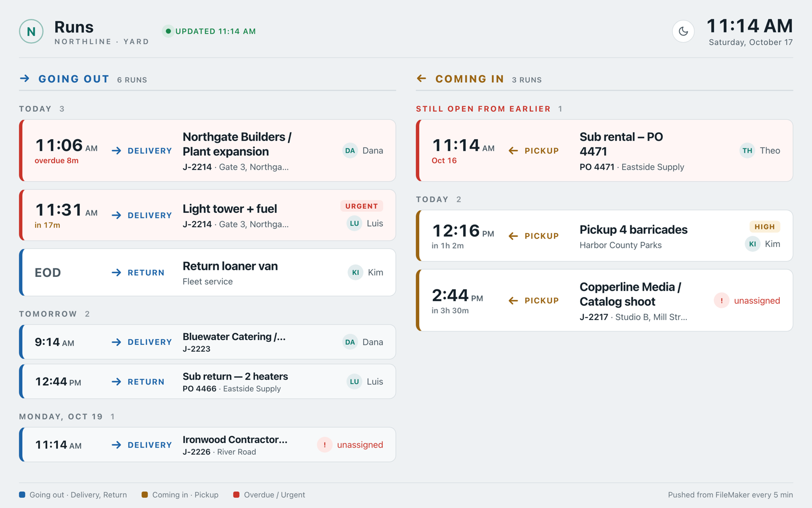Click the STILL OPEN FROM EARLIER group label
This screenshot has height=508, width=812.
(483, 109)
